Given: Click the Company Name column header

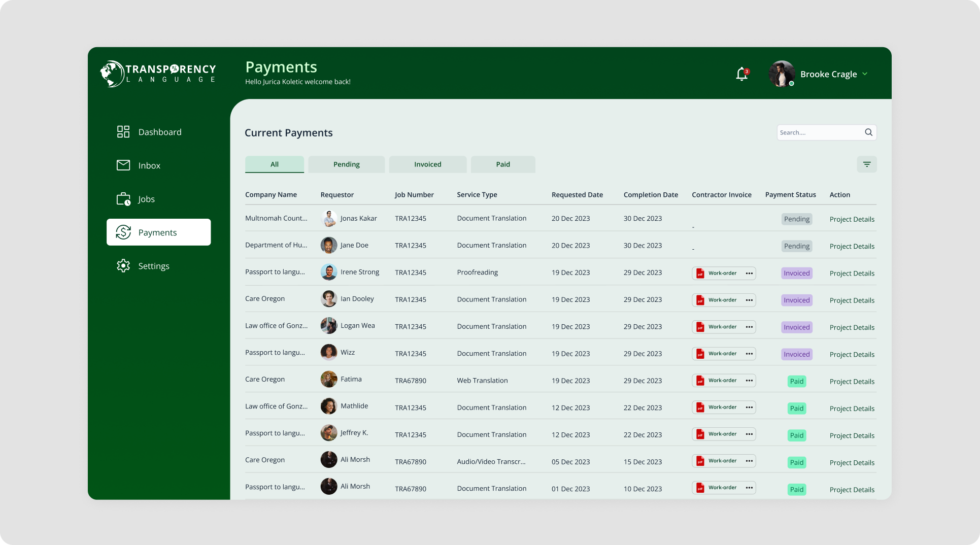Looking at the screenshot, I should [271, 195].
